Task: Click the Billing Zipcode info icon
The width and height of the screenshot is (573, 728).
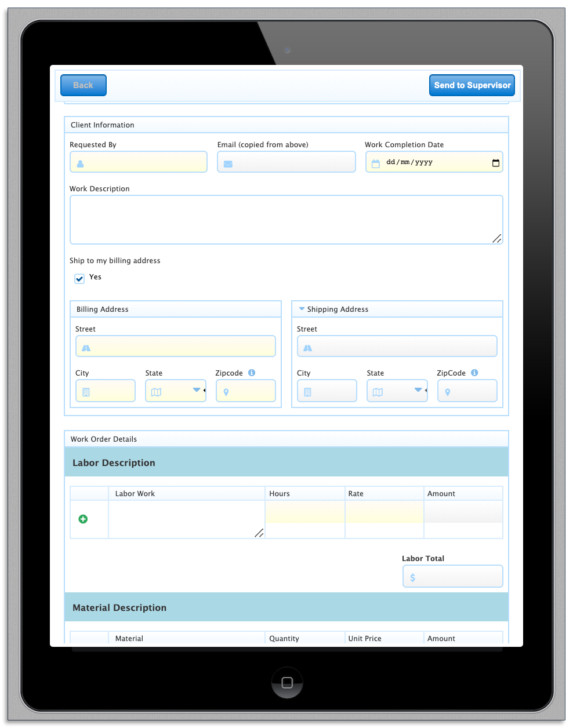Action: click(x=252, y=373)
